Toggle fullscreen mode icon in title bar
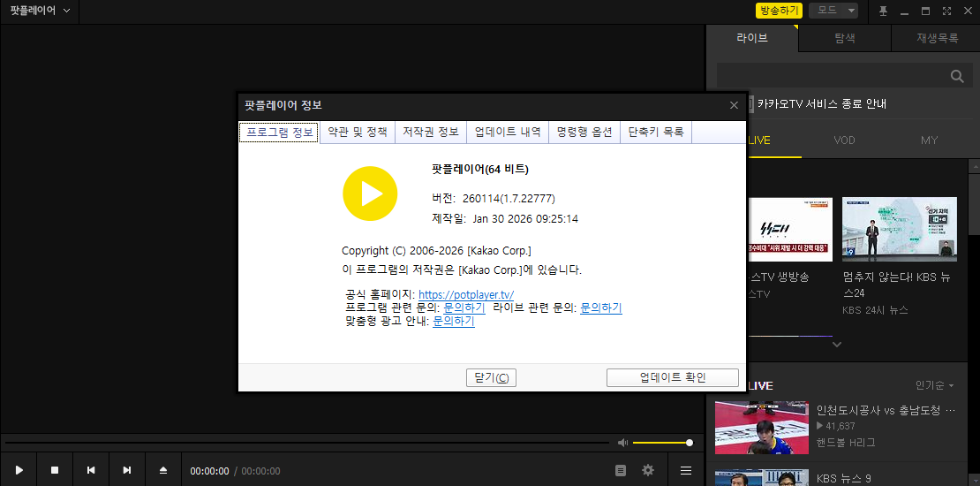The width and height of the screenshot is (980, 486). click(946, 11)
